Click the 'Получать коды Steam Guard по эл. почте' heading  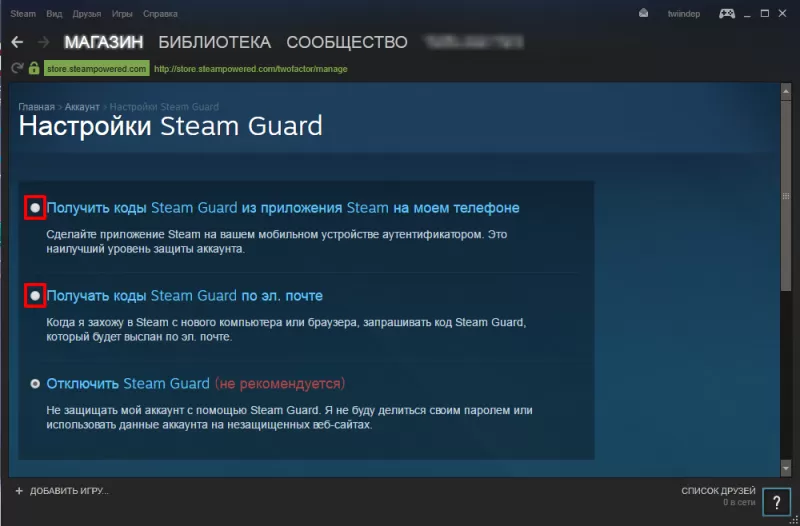(185, 295)
